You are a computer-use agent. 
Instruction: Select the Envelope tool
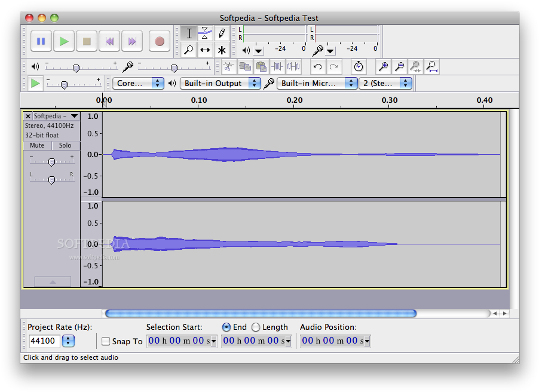(x=205, y=33)
